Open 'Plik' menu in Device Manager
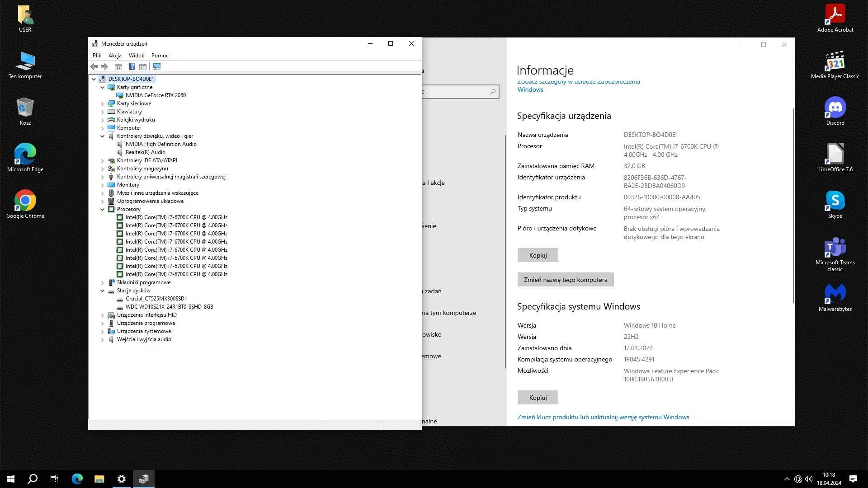Screen dimensions: 868x488 97,56
